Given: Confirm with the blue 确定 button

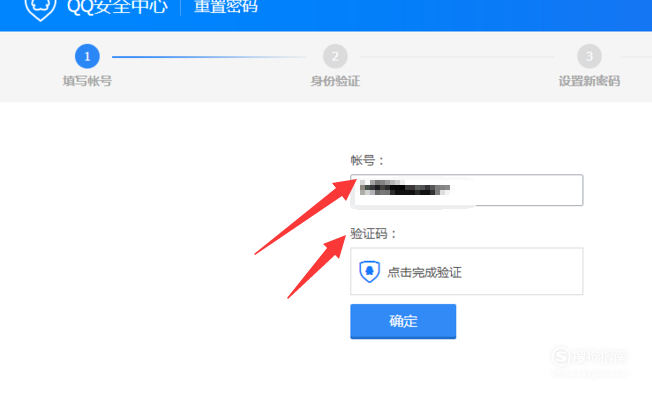Looking at the screenshot, I should coord(403,321).
